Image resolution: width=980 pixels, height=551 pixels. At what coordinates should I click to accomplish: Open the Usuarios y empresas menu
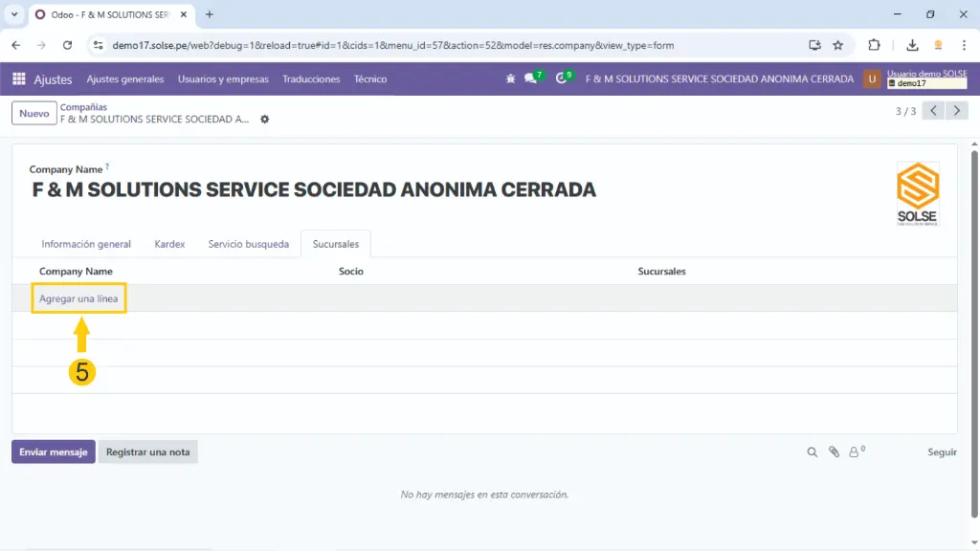(223, 79)
